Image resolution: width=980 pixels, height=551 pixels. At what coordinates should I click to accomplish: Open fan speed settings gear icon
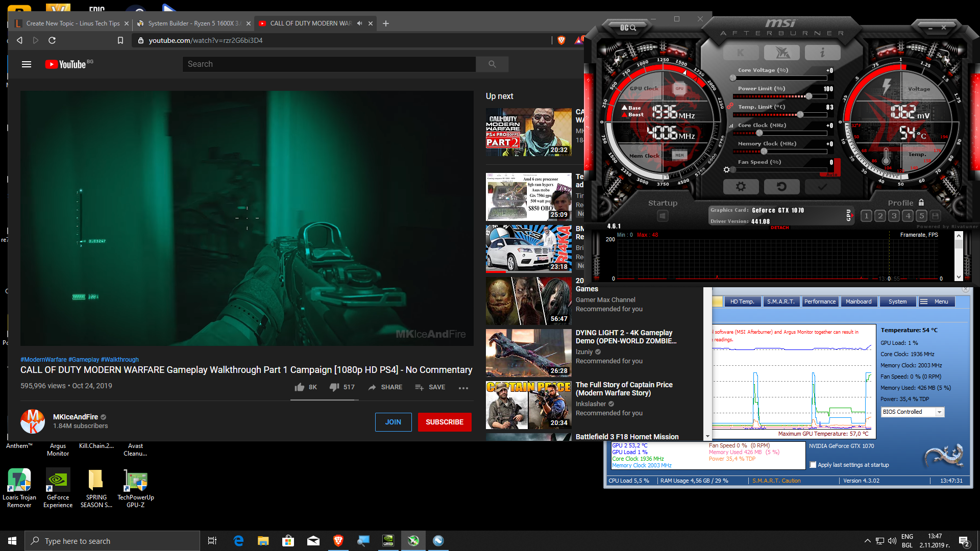pyautogui.click(x=726, y=170)
